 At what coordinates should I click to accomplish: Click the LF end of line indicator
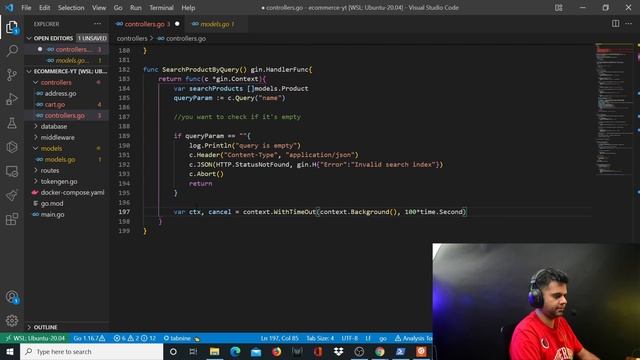pos(368,338)
